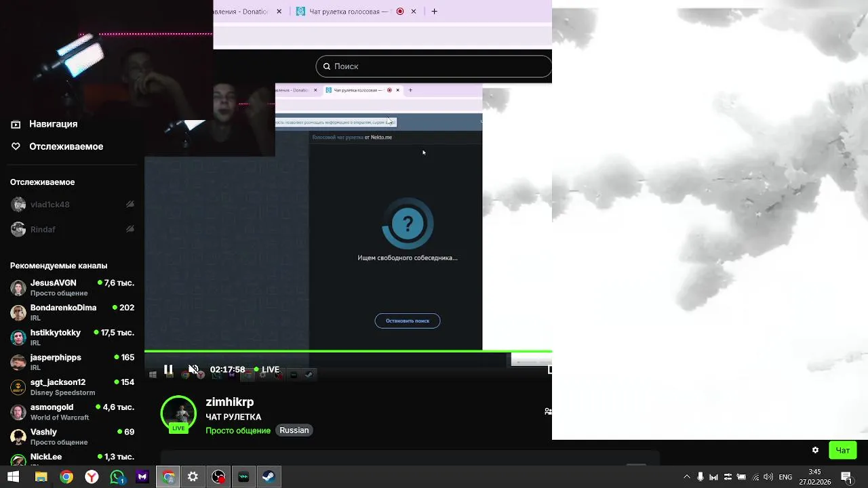The height and width of the screenshot is (488, 868).
Task: Click asmongold's avatar thumbnail
Action: click(18, 412)
